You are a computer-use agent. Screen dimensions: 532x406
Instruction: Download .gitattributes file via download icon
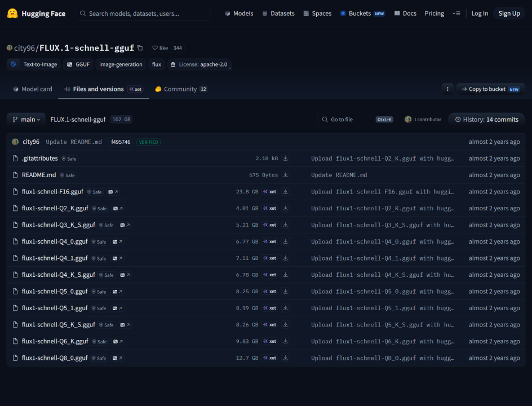point(286,158)
